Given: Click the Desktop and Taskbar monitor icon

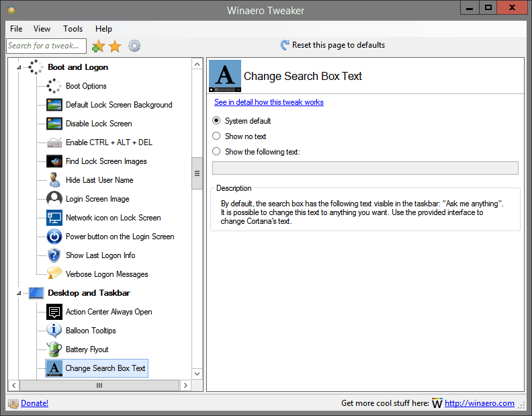Looking at the screenshot, I should tap(36, 293).
